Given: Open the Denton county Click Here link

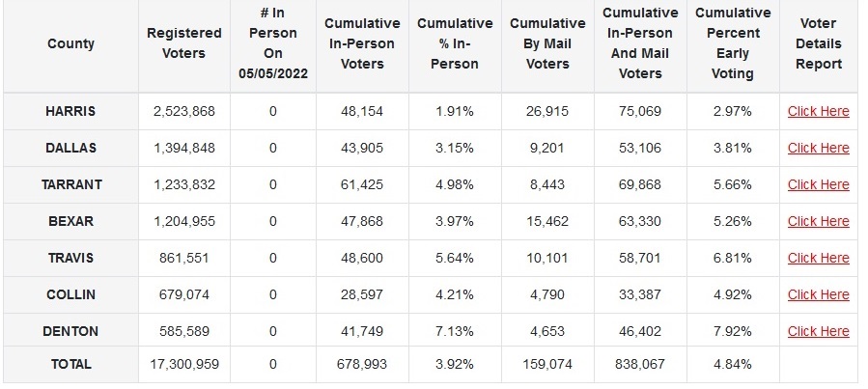Looking at the screenshot, I should click(x=818, y=331).
